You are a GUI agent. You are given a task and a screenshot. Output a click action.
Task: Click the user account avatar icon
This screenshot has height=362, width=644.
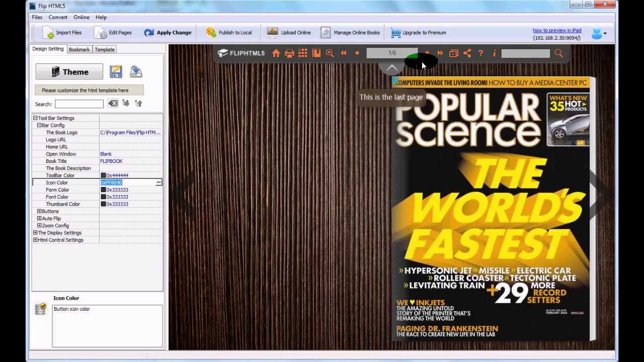[x=596, y=33]
